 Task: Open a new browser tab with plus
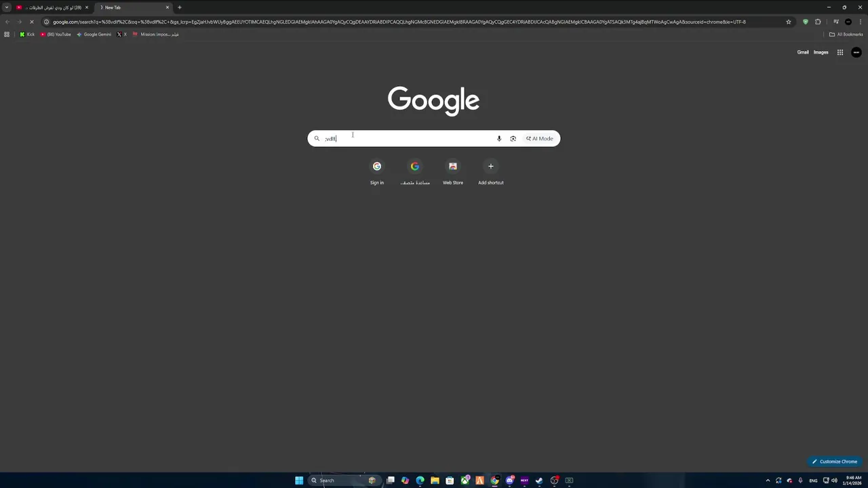(x=180, y=7)
